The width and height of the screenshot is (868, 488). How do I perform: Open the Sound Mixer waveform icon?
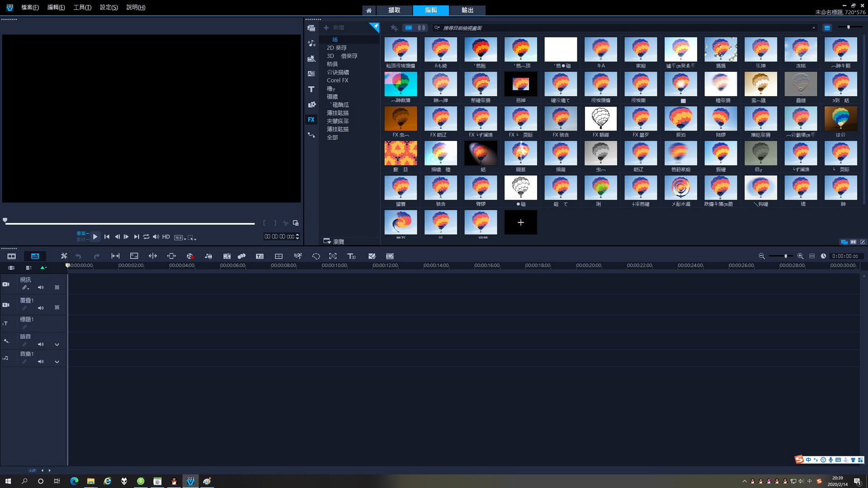pos(208,256)
